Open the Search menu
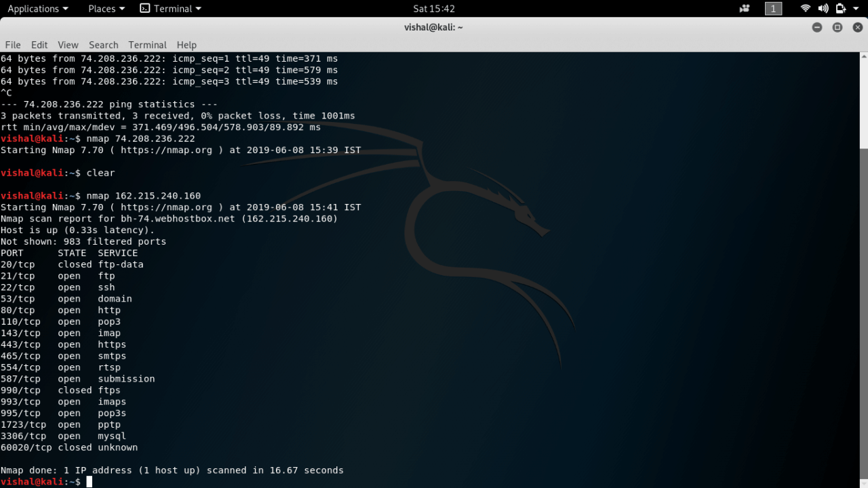 [x=103, y=45]
